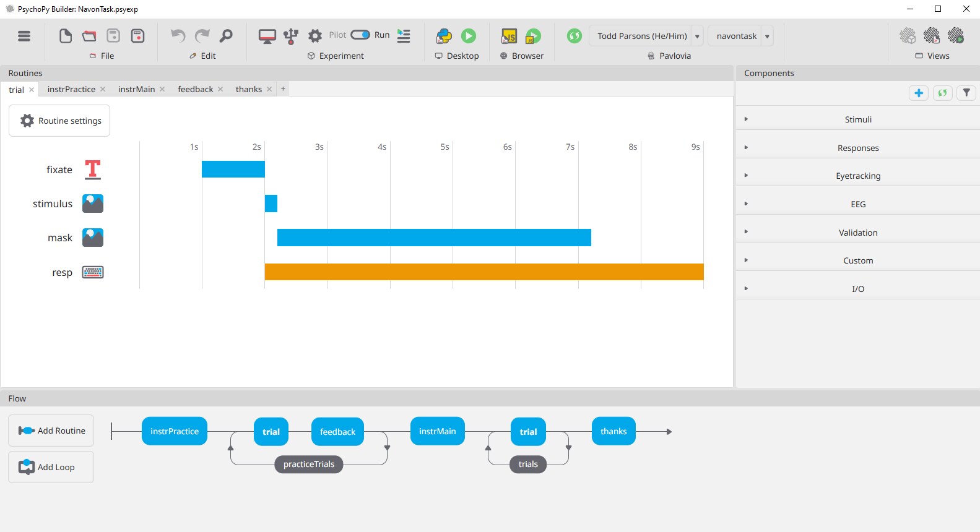
Task: Expand the Responses components section
Action: pos(857,147)
